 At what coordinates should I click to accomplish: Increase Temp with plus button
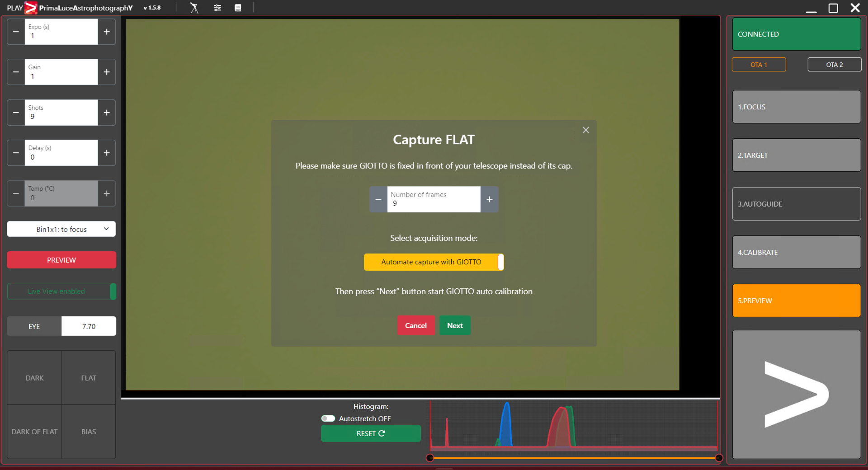[107, 193]
